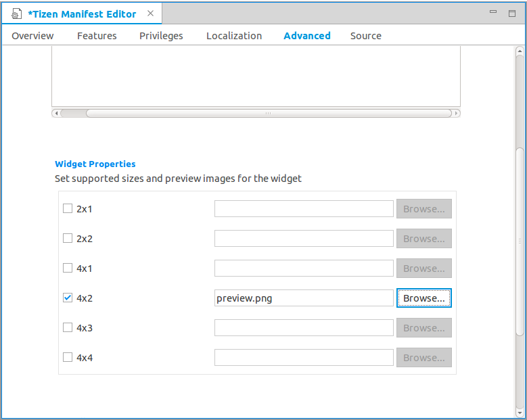Minimize the editor panel
The image size is (527, 420).
tap(493, 14)
